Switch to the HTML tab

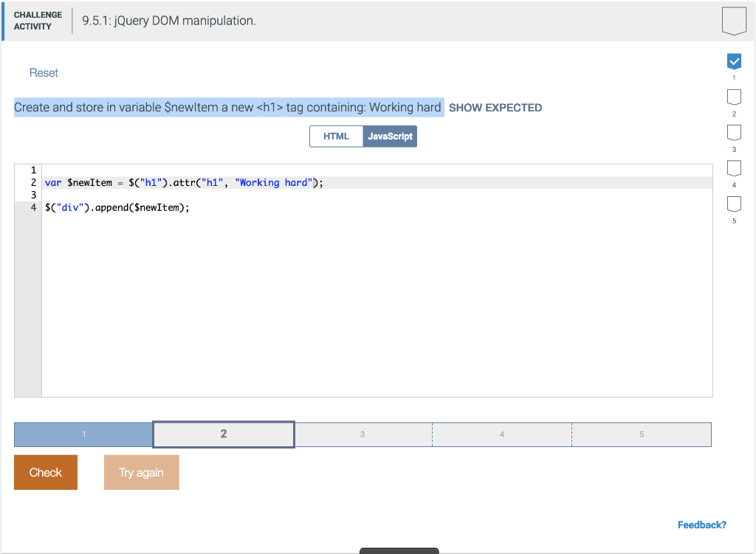point(336,136)
